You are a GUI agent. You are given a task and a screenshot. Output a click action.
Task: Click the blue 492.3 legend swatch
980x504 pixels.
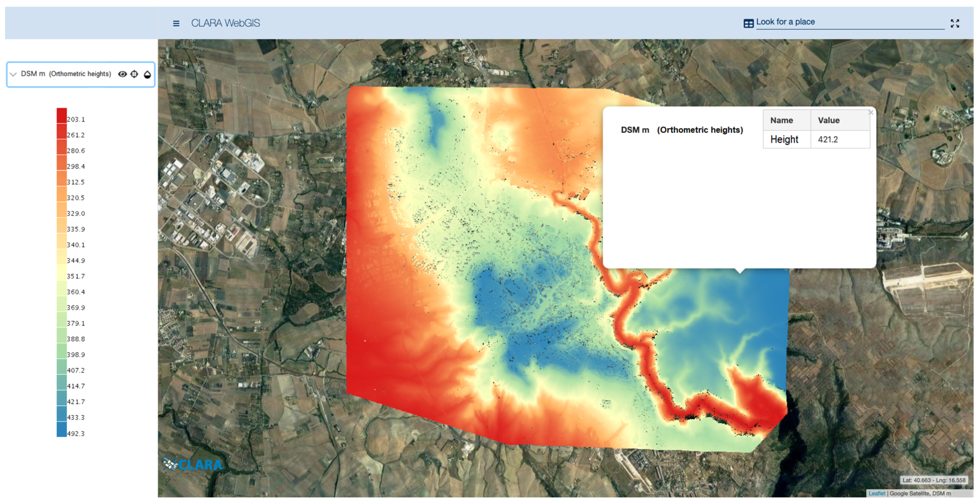click(62, 430)
